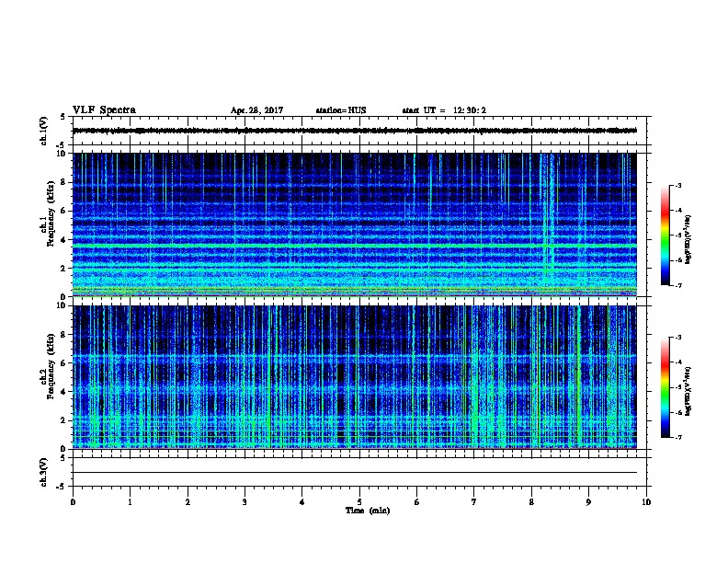Click the 'start UT = 12:30: 2' text
The image size is (728, 563).
point(444,110)
